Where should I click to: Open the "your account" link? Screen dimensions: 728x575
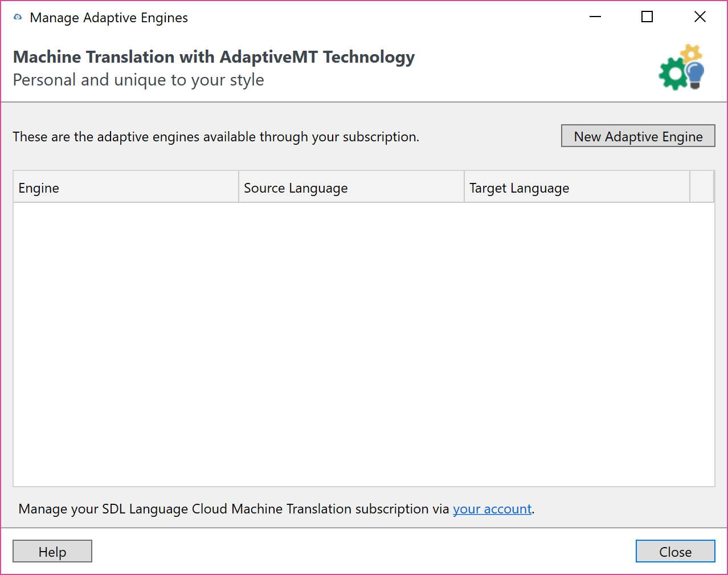tap(492, 509)
